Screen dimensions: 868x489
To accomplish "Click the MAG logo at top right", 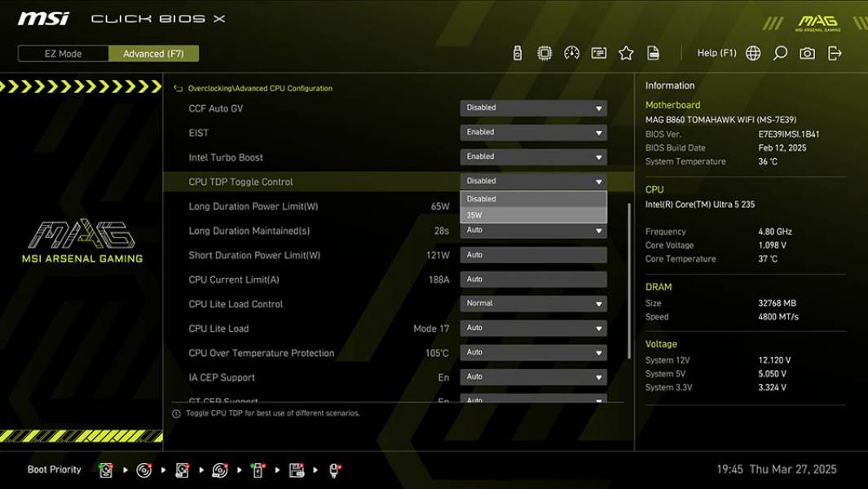I will [x=817, y=23].
